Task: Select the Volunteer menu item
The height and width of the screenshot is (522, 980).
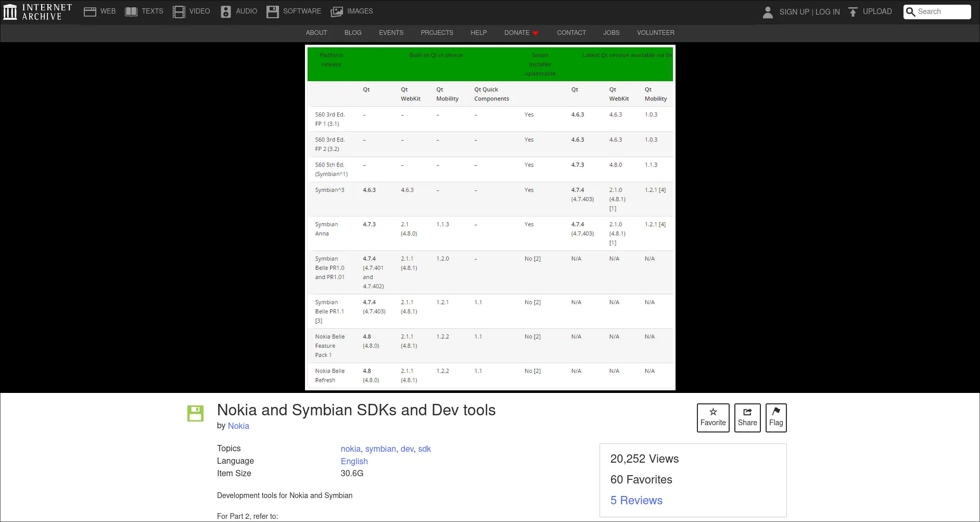Action: pyautogui.click(x=655, y=33)
